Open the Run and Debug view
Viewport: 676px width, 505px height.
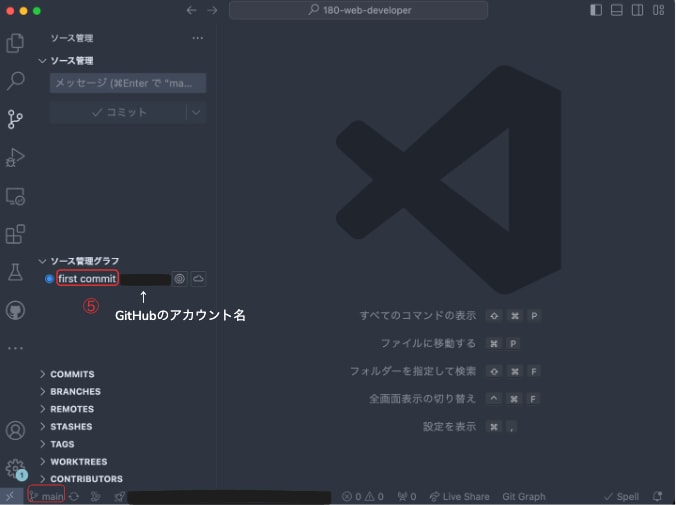(x=15, y=157)
